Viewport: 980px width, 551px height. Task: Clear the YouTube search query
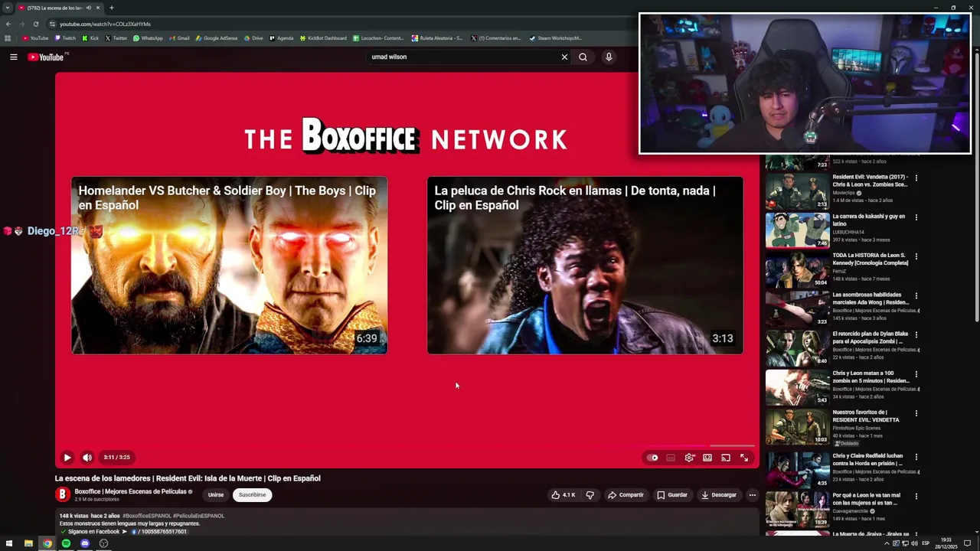[564, 57]
